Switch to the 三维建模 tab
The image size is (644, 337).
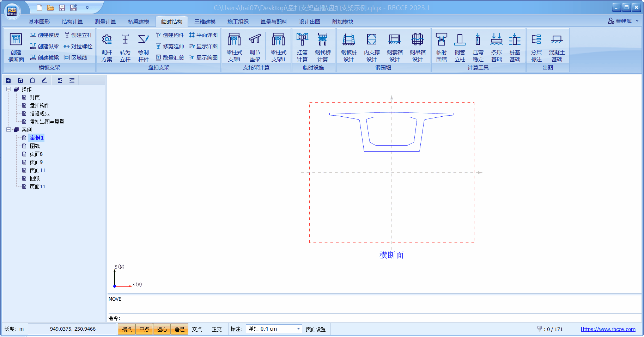pos(205,22)
